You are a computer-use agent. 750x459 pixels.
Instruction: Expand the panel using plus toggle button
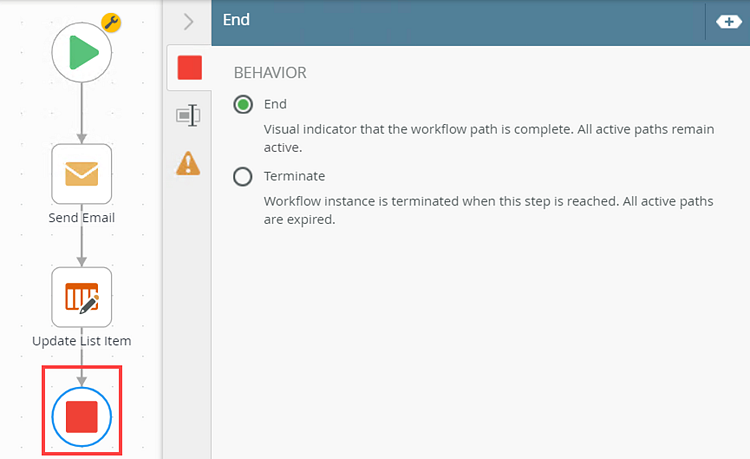pos(728,22)
